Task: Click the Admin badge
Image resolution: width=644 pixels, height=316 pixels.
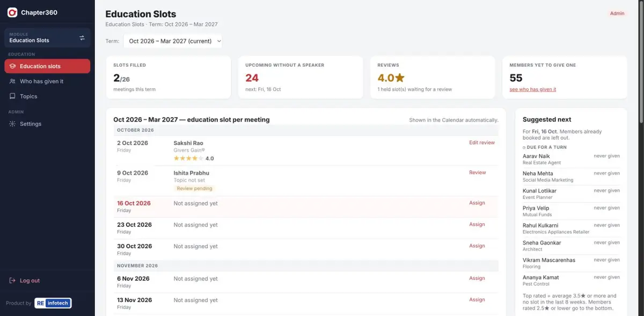Action: click(x=617, y=13)
